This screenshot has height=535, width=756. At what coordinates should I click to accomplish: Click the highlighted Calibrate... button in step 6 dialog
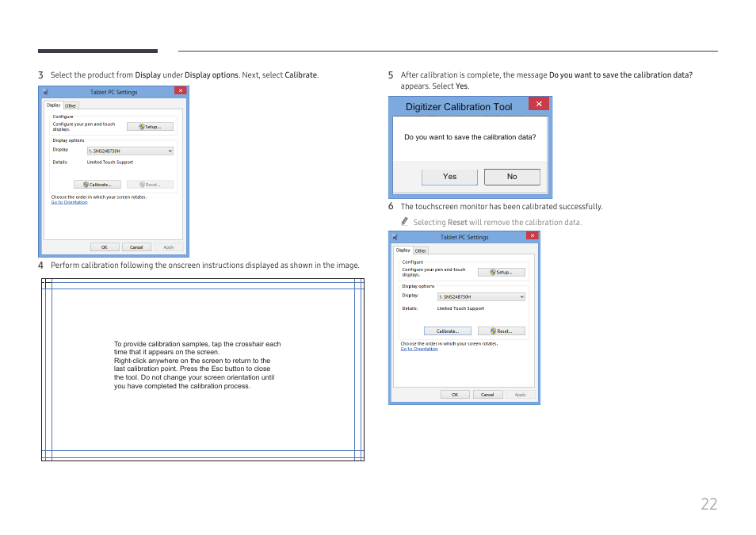[448, 331]
